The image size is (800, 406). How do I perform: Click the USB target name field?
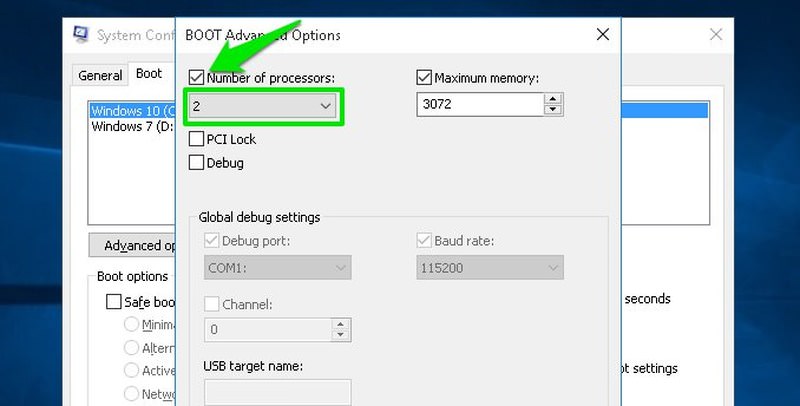(x=278, y=393)
